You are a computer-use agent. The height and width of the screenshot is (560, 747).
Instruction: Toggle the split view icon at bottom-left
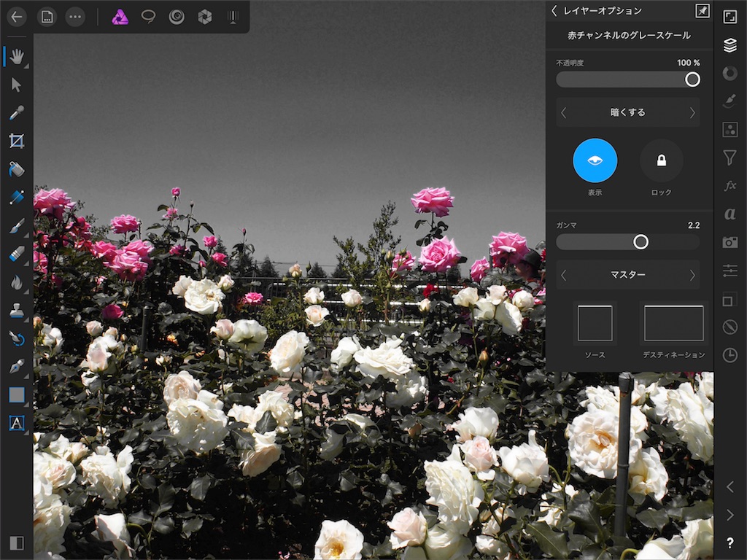(17, 542)
